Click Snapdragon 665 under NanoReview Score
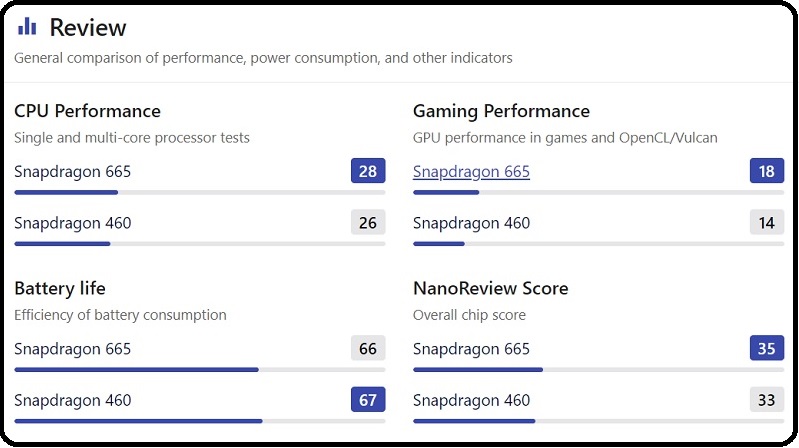Image resolution: width=799 pixels, height=448 pixels. 471,349
